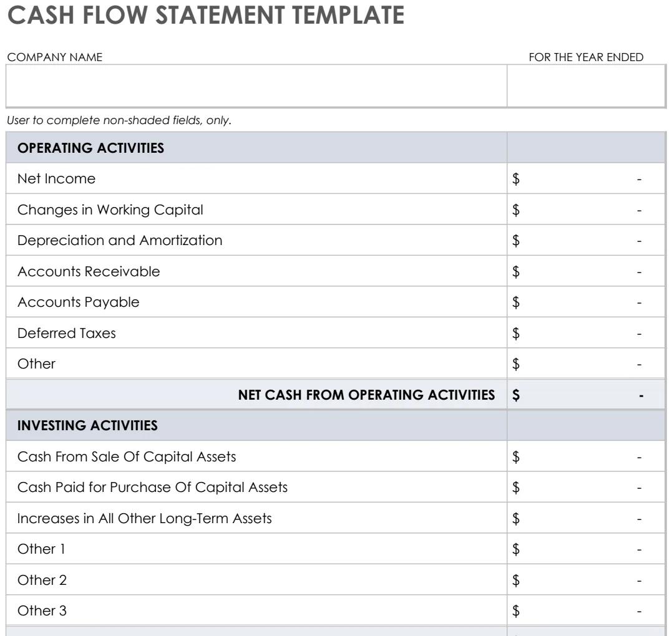Click Increases in Long-Term Assets amount cell

coord(586,518)
